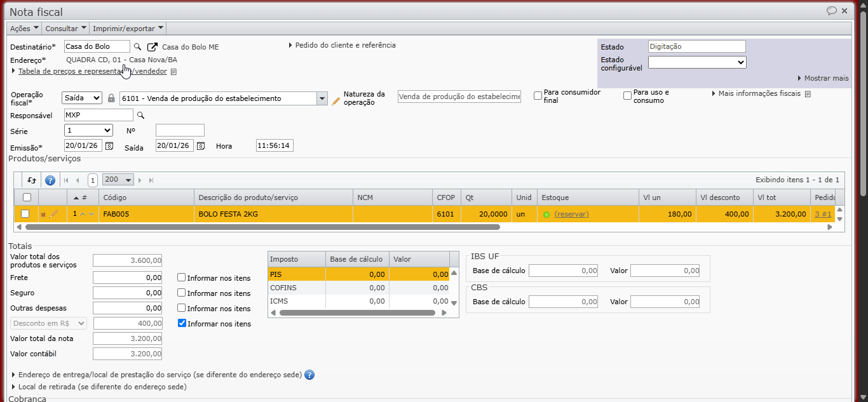Check the Para consumidor final checkbox
Viewport: 868px width, 402px height.
click(538, 96)
